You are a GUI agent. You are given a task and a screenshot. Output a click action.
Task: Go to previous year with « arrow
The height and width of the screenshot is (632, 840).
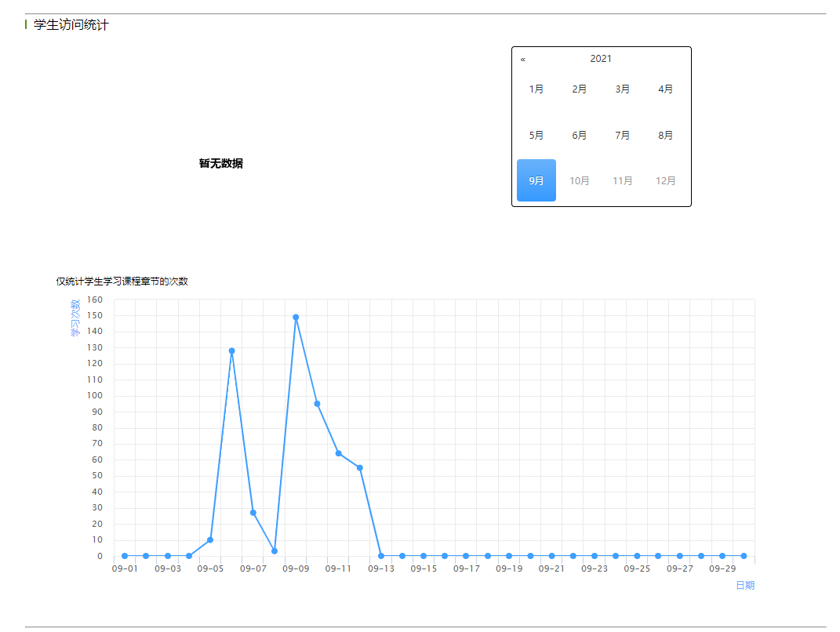point(523,60)
